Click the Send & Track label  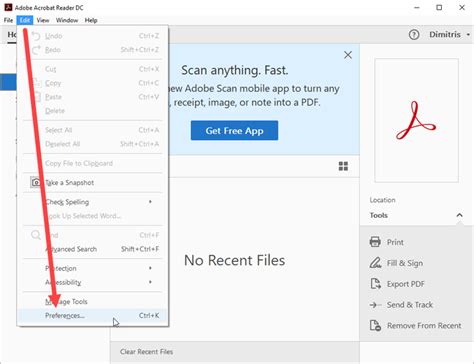coord(410,305)
